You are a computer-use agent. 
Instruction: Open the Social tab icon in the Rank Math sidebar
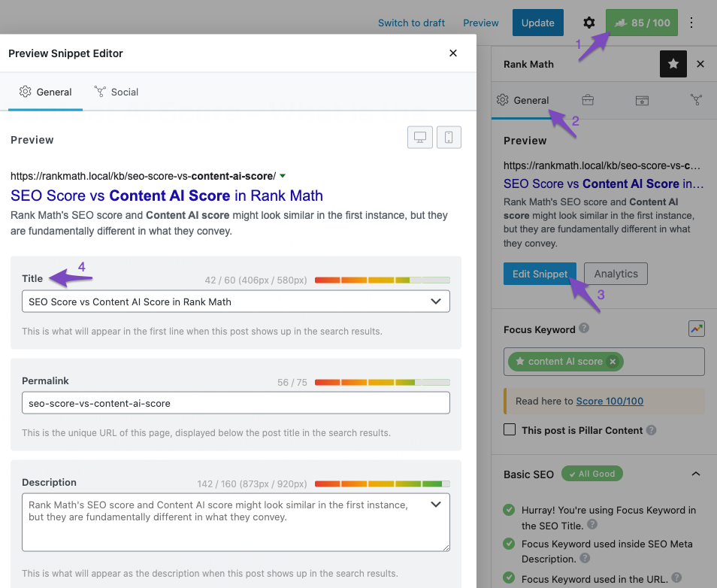click(696, 100)
